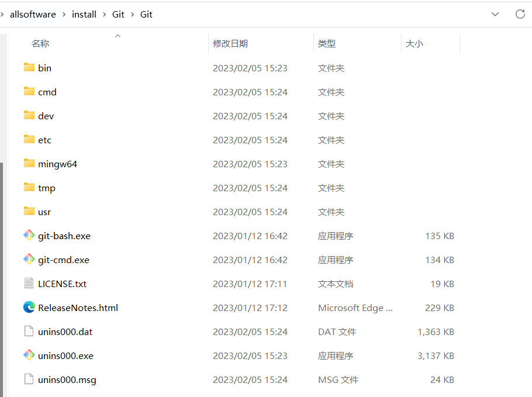Select the git-cmd.exe file name

pos(64,260)
